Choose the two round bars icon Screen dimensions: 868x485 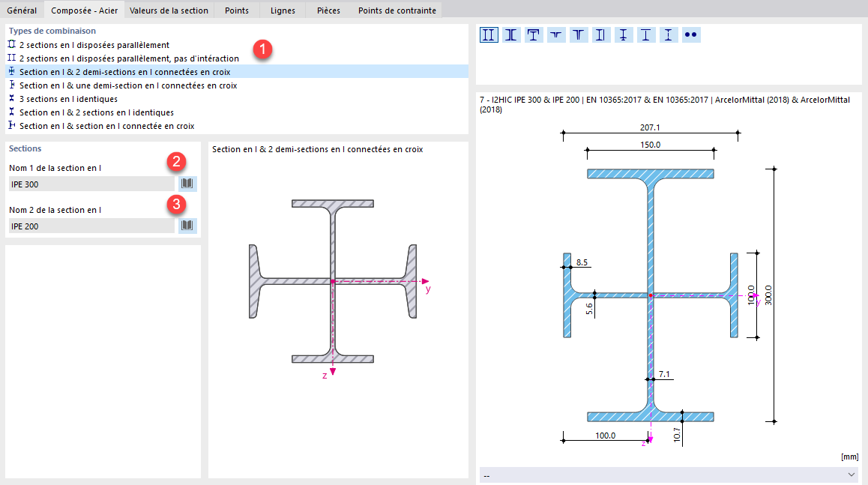pyautogui.click(x=691, y=35)
